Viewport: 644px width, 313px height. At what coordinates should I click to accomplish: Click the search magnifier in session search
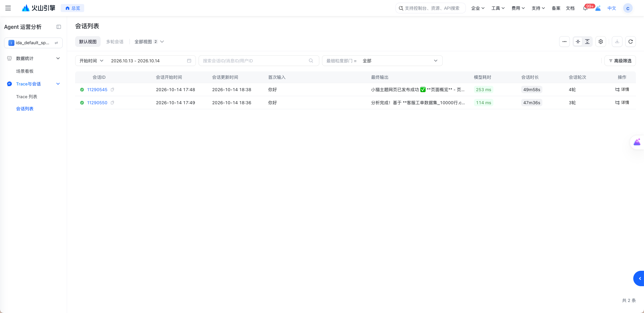[x=311, y=61]
